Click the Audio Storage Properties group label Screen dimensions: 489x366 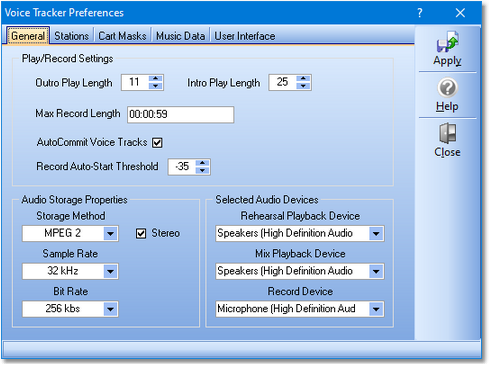75,200
